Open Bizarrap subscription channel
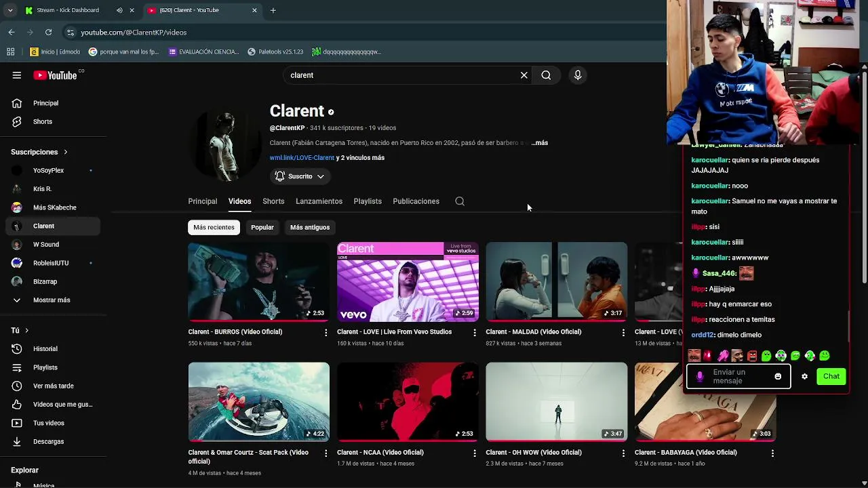Image resolution: width=868 pixels, height=488 pixels. [53, 281]
